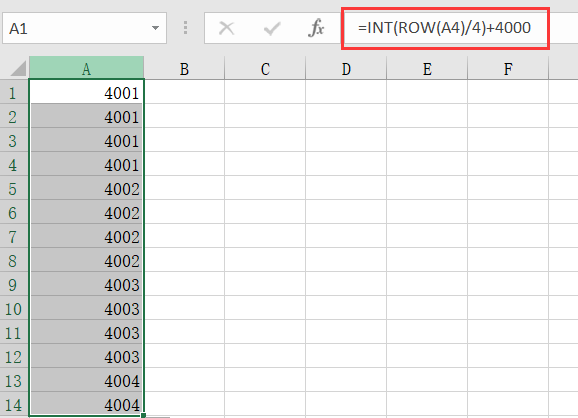Select row 14 header
The image size is (578, 418).
click(14, 404)
